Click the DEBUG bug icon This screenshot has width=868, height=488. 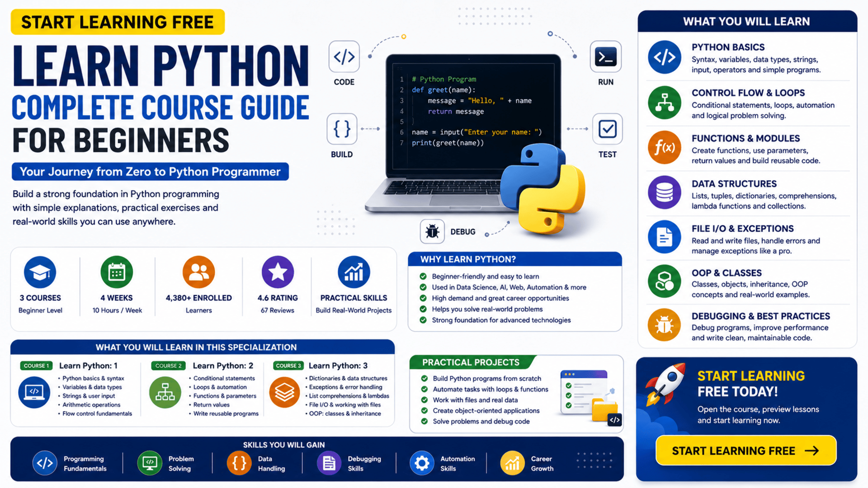432,231
